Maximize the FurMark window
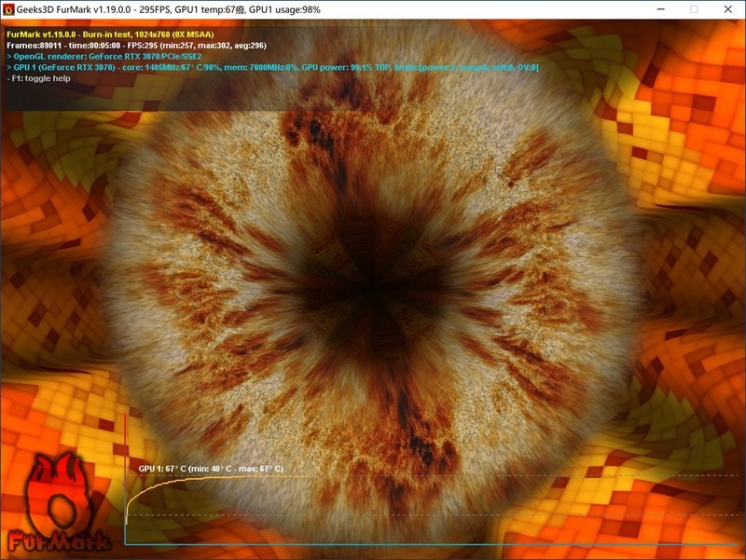Image resolution: width=746 pixels, height=560 pixels. pyautogui.click(x=694, y=9)
